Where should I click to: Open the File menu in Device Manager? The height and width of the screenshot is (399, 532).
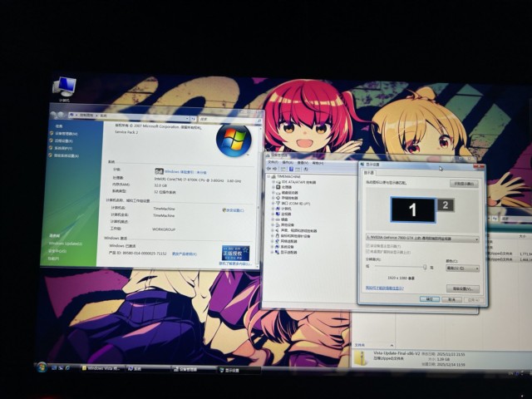[x=272, y=161]
